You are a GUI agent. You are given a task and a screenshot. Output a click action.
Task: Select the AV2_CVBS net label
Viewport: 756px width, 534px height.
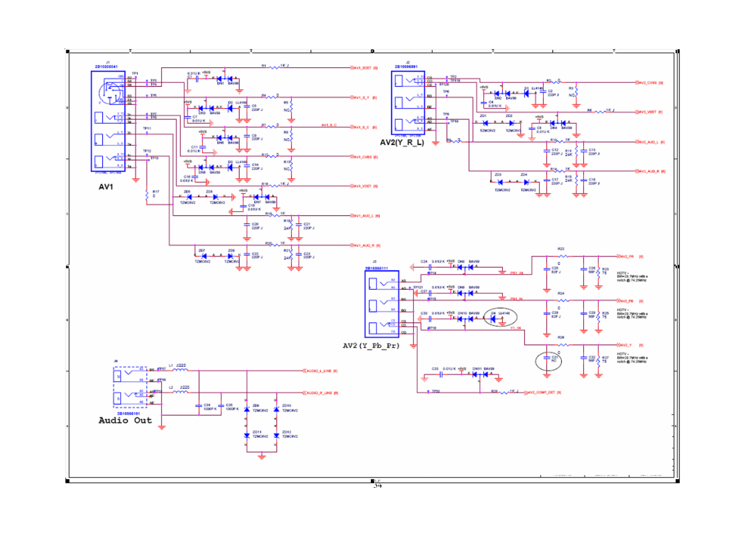[x=648, y=83]
